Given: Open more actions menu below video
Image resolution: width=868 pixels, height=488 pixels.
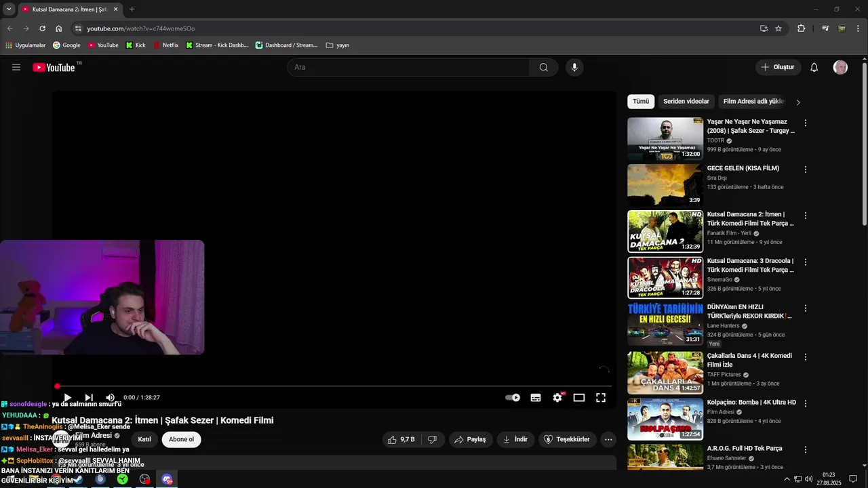Looking at the screenshot, I should pyautogui.click(x=608, y=439).
